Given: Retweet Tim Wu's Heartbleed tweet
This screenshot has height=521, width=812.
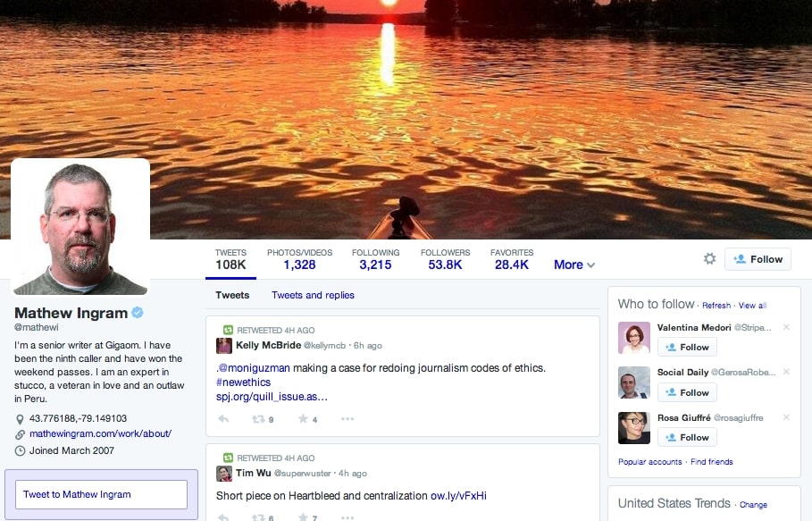Looking at the screenshot, I should [x=258, y=515].
